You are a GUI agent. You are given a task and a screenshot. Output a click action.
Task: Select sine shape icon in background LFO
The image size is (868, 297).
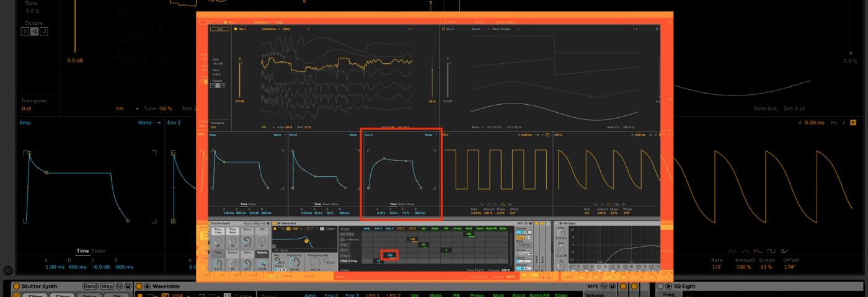click(732, 251)
